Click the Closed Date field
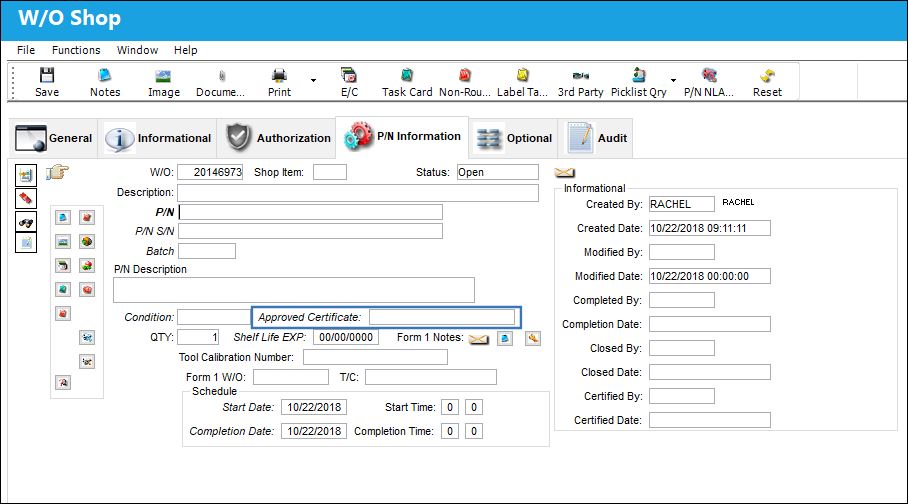 tap(710, 372)
